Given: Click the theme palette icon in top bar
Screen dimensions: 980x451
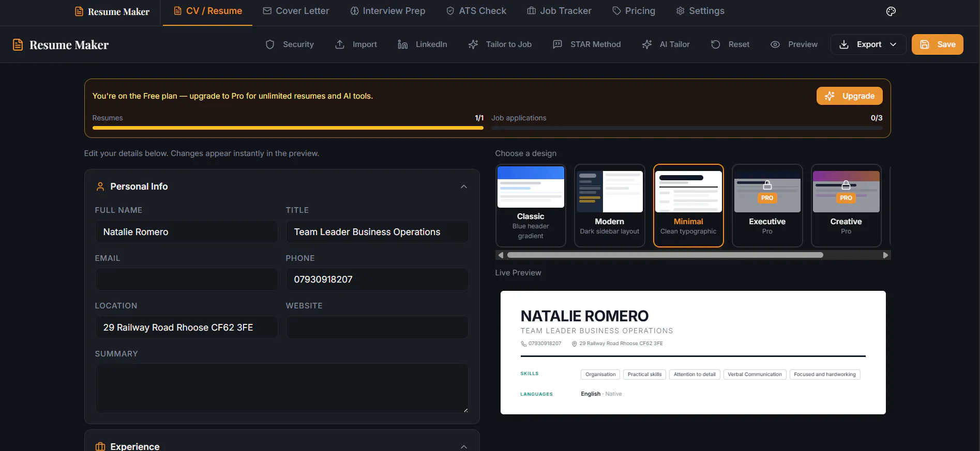Looking at the screenshot, I should (x=891, y=11).
